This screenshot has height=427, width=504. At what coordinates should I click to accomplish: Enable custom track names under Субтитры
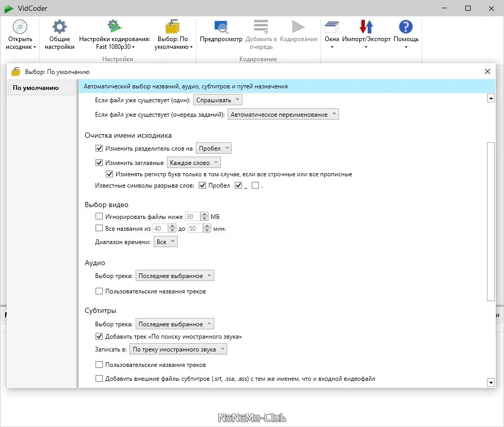pos(99,365)
